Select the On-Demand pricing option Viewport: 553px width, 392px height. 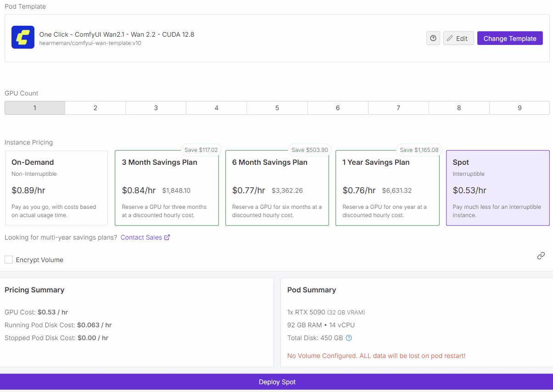pos(56,188)
